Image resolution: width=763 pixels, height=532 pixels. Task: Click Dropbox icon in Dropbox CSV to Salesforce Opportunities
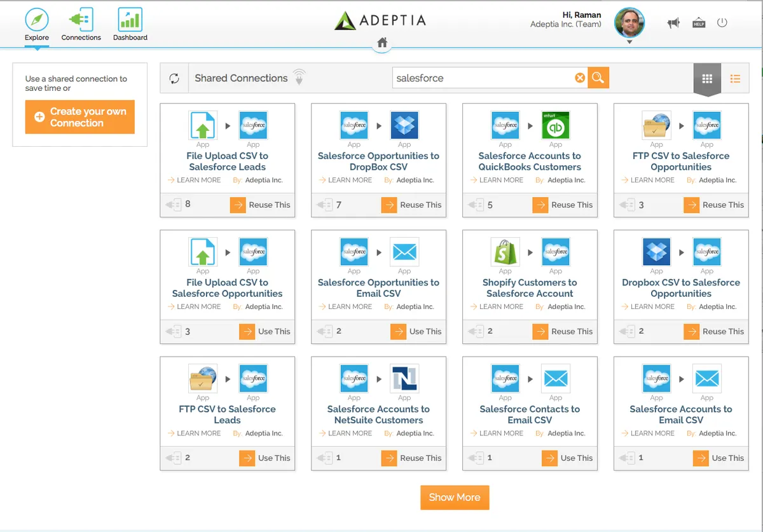tap(657, 252)
